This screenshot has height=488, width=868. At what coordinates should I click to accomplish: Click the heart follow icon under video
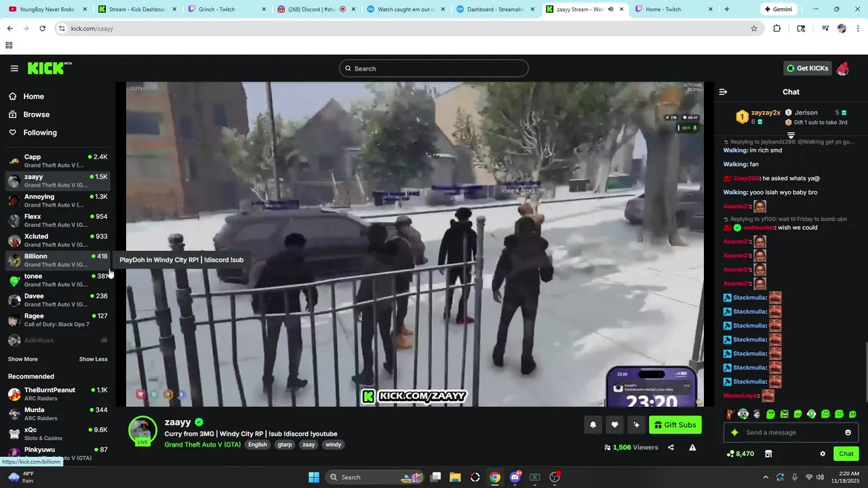(614, 425)
